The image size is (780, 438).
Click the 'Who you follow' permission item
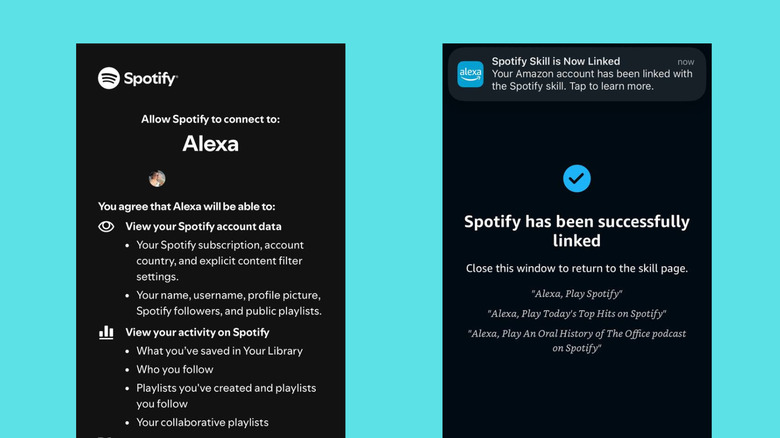[175, 369]
